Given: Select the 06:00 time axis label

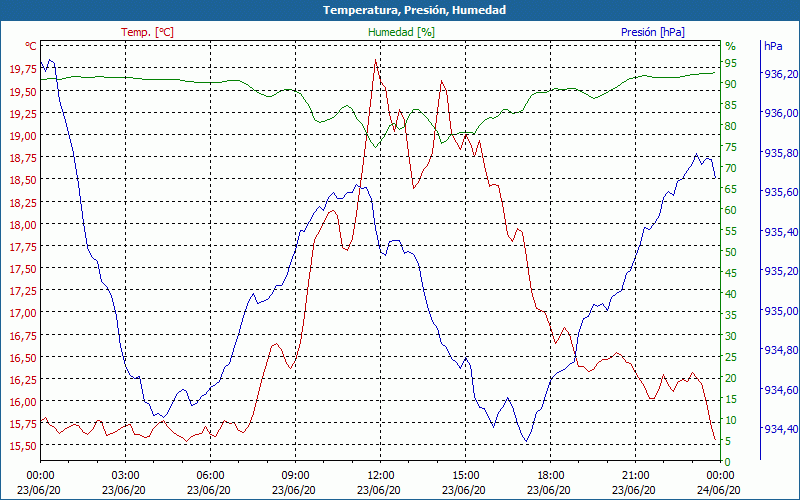Looking at the screenshot, I should pyautogui.click(x=210, y=476).
